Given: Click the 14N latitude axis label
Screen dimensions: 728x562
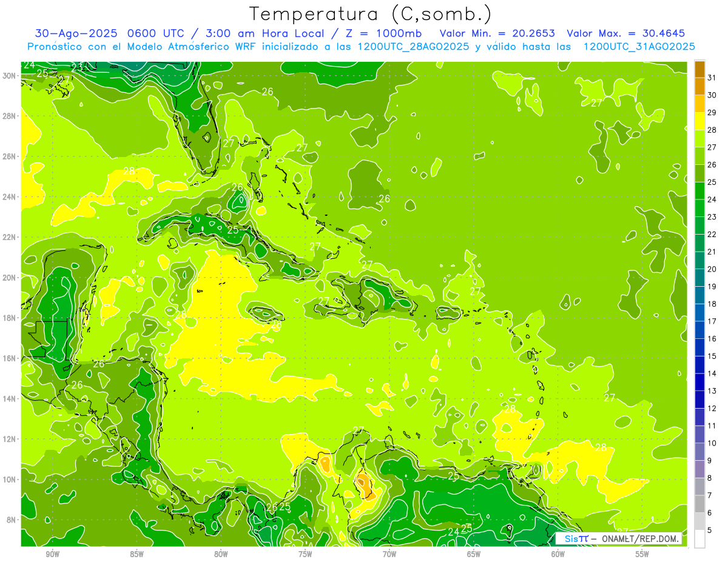Looking at the screenshot, I should point(9,399).
